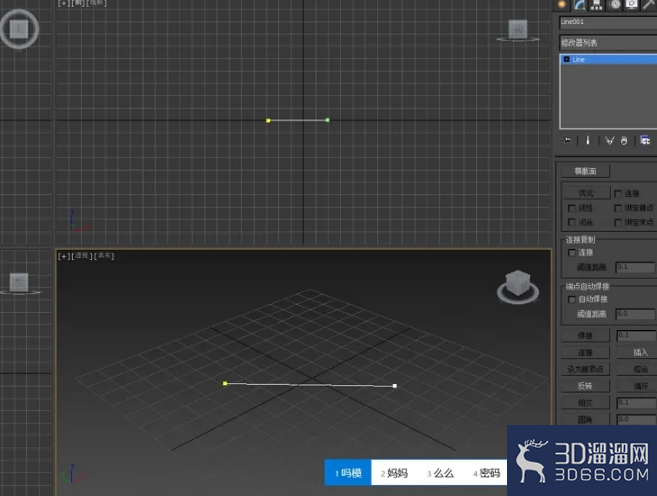Click Remove Modifier from stack icon
This screenshot has height=496, width=657.
(624, 141)
